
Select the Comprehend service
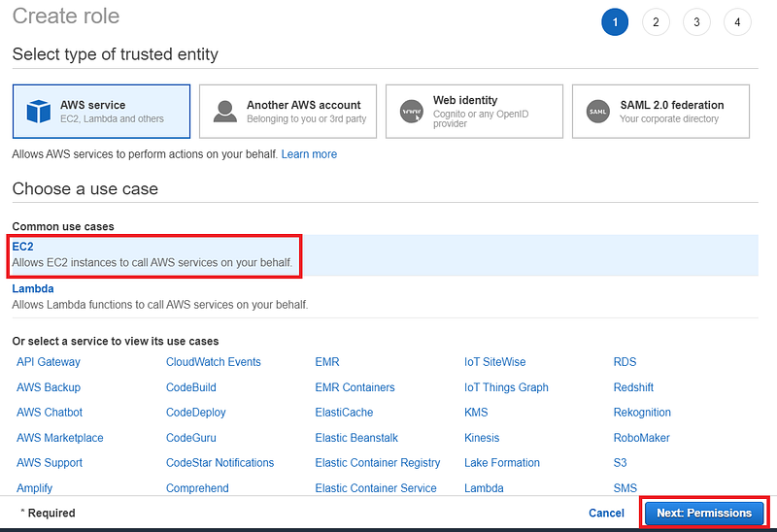pos(197,488)
